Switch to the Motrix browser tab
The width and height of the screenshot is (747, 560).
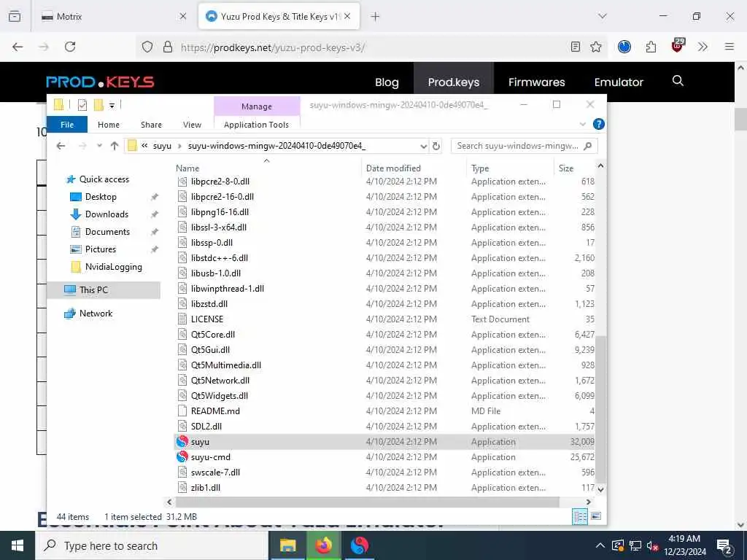click(x=113, y=16)
